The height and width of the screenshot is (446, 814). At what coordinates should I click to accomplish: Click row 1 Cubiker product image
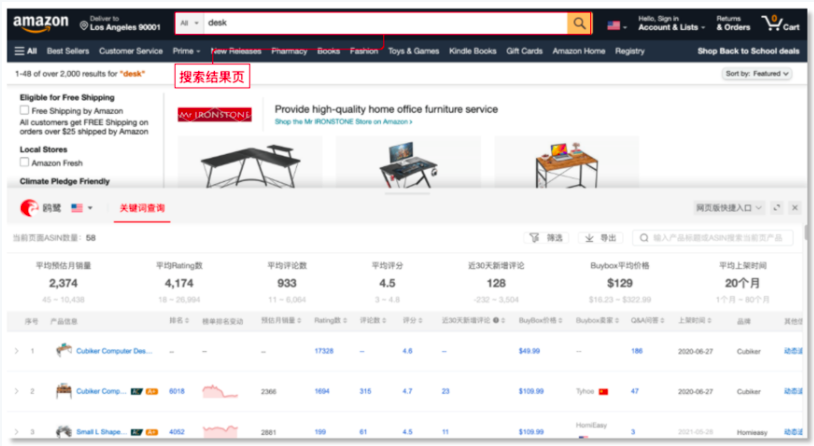point(63,350)
